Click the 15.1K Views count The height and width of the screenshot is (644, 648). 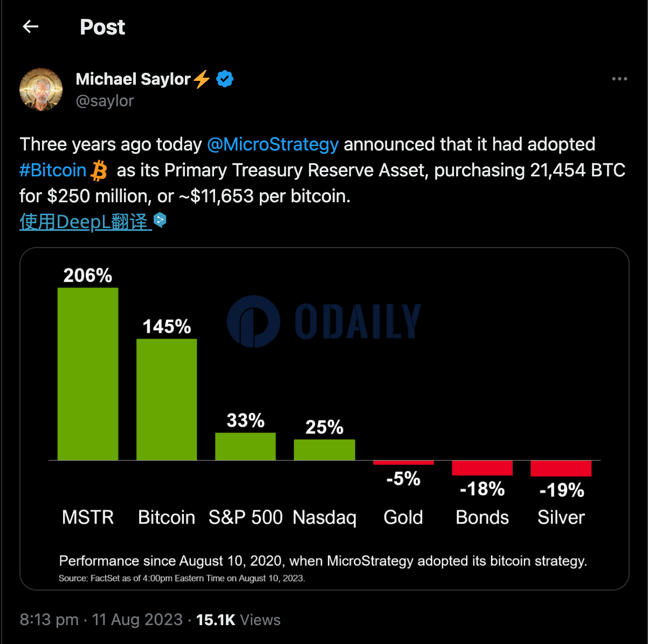[238, 620]
